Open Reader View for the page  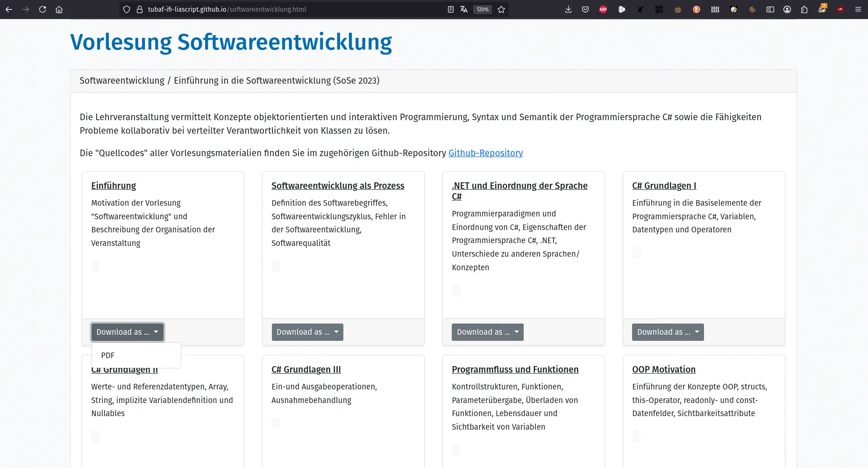450,9
